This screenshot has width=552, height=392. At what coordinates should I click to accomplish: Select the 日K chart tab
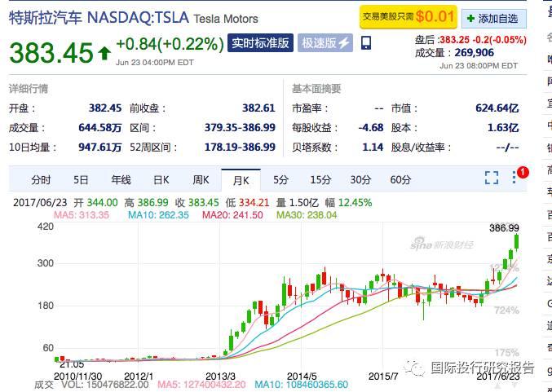161,180
